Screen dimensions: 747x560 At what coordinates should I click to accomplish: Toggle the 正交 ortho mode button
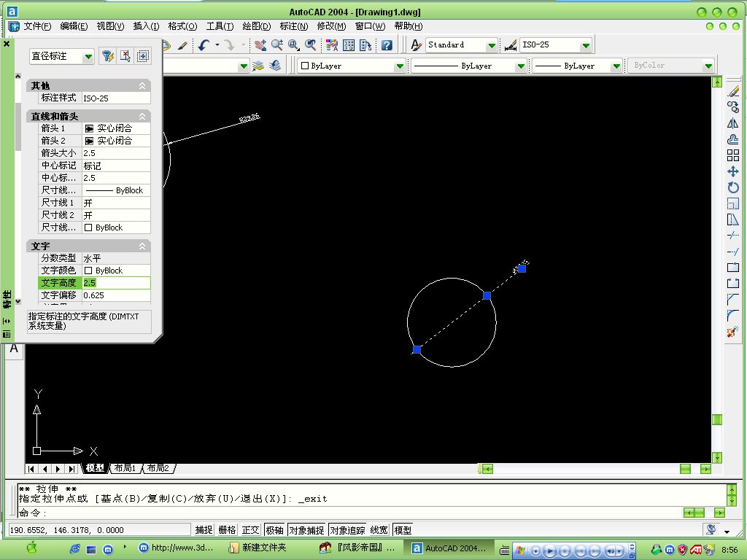pyautogui.click(x=251, y=529)
